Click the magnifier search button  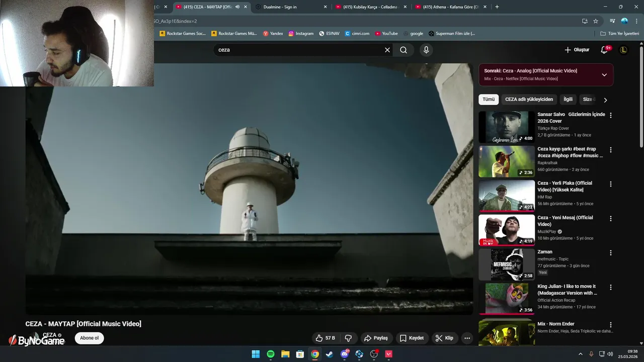(404, 50)
